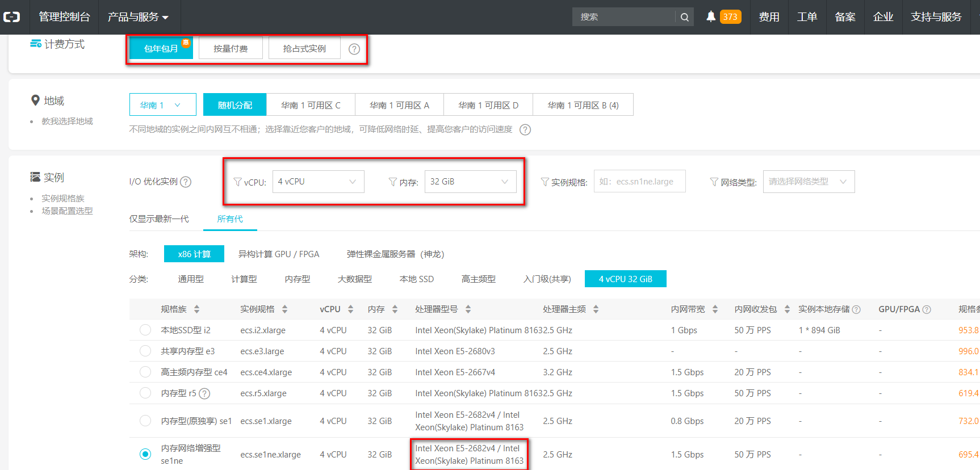Click the search magnifier icon
The height and width of the screenshot is (470, 980).
[685, 17]
